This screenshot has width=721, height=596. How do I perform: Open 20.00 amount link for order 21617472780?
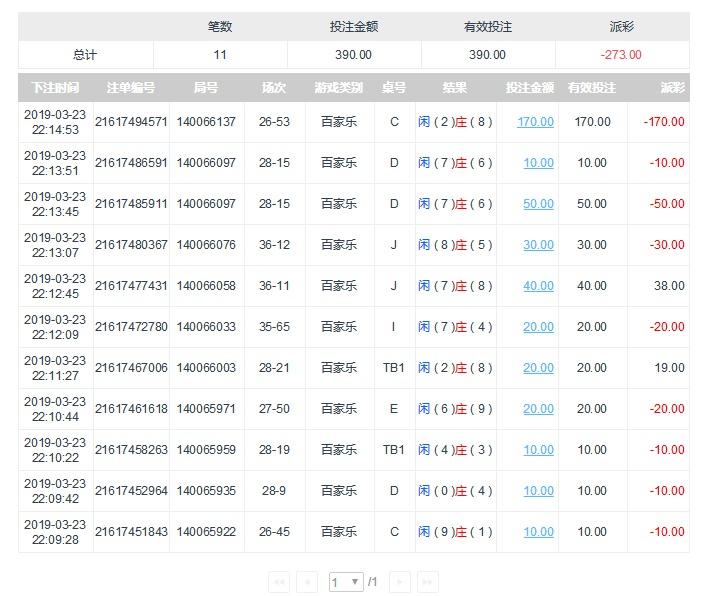click(538, 327)
